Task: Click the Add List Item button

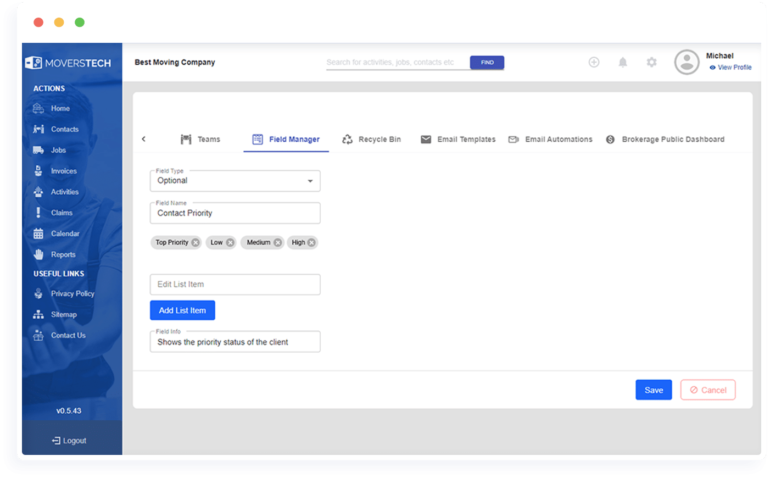Action: point(182,310)
